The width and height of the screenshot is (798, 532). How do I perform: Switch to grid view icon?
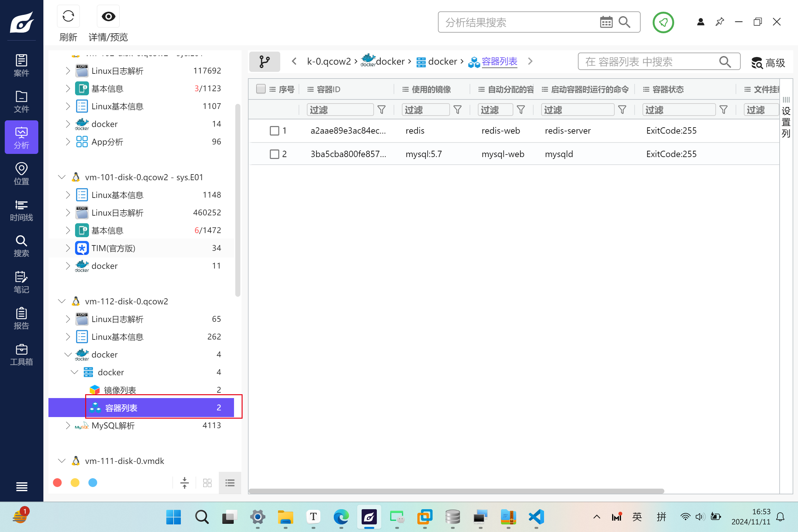coord(207,483)
